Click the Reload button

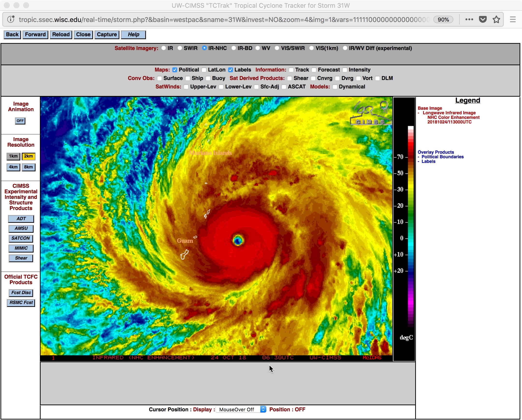61,34
